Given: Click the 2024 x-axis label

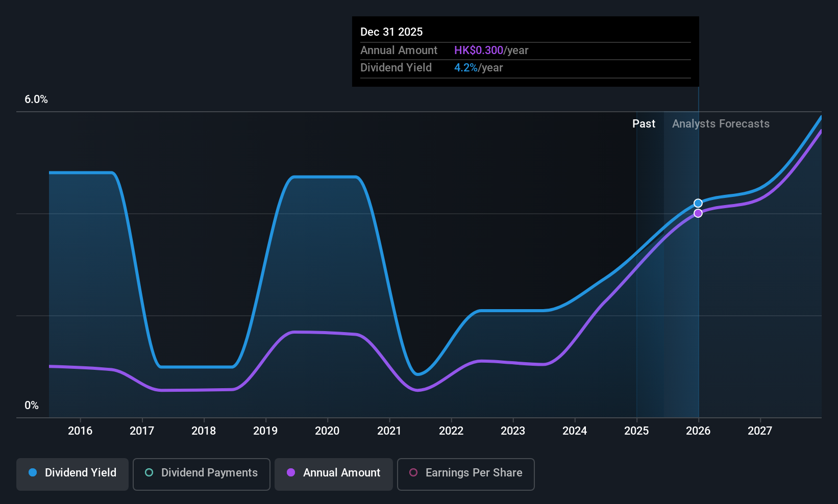Looking at the screenshot, I should [575, 431].
